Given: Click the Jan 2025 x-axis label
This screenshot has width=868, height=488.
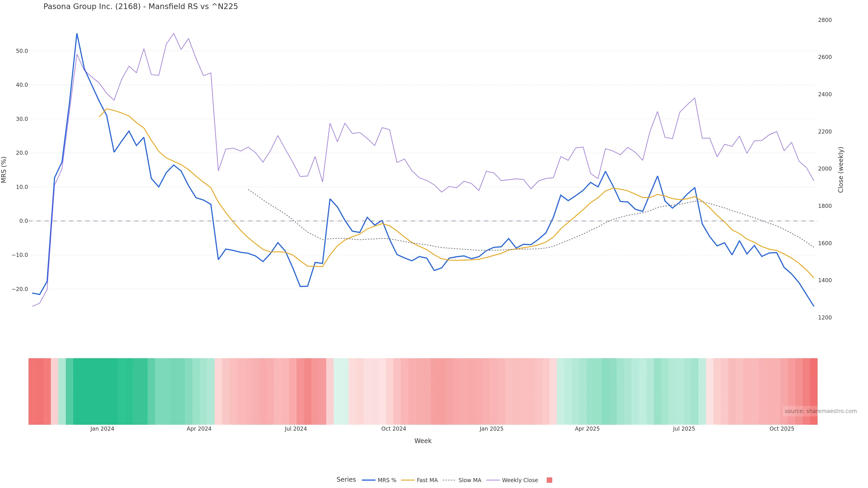Looking at the screenshot, I should tap(491, 429).
